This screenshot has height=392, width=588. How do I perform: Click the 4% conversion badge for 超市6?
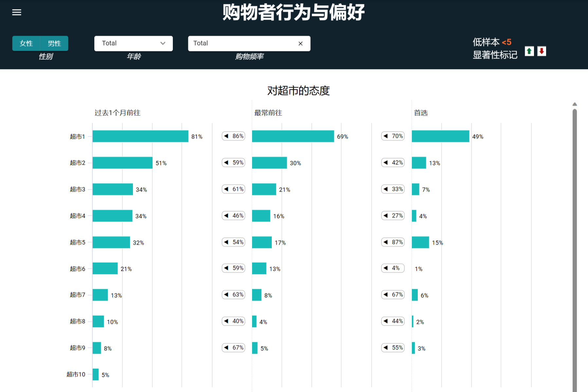393,268
